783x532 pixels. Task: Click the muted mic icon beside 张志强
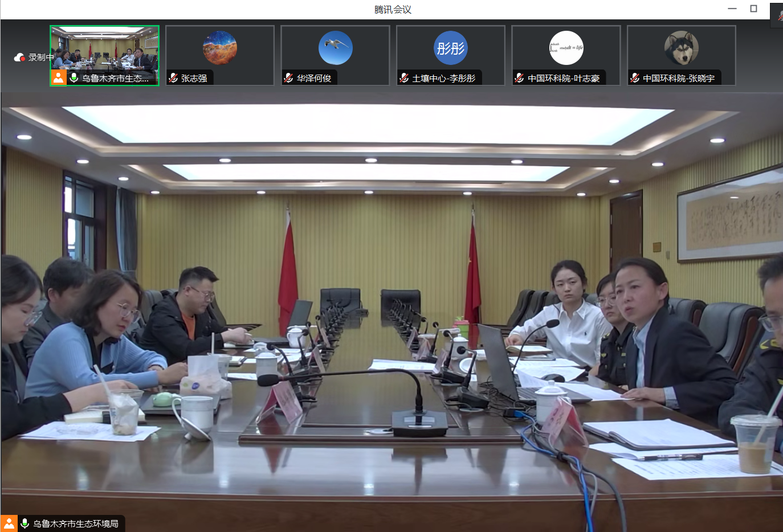pos(174,77)
